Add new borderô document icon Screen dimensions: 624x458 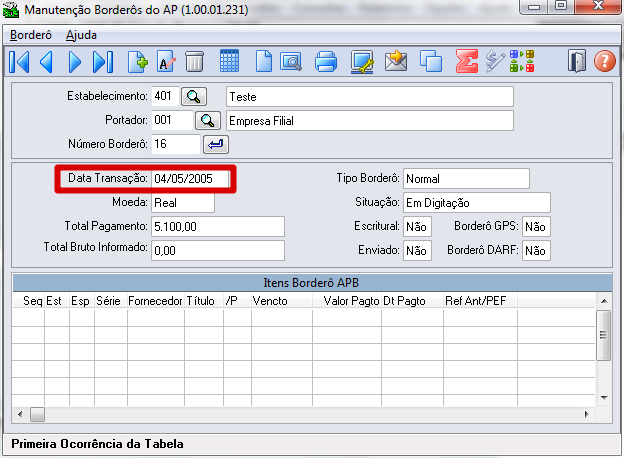click(138, 62)
